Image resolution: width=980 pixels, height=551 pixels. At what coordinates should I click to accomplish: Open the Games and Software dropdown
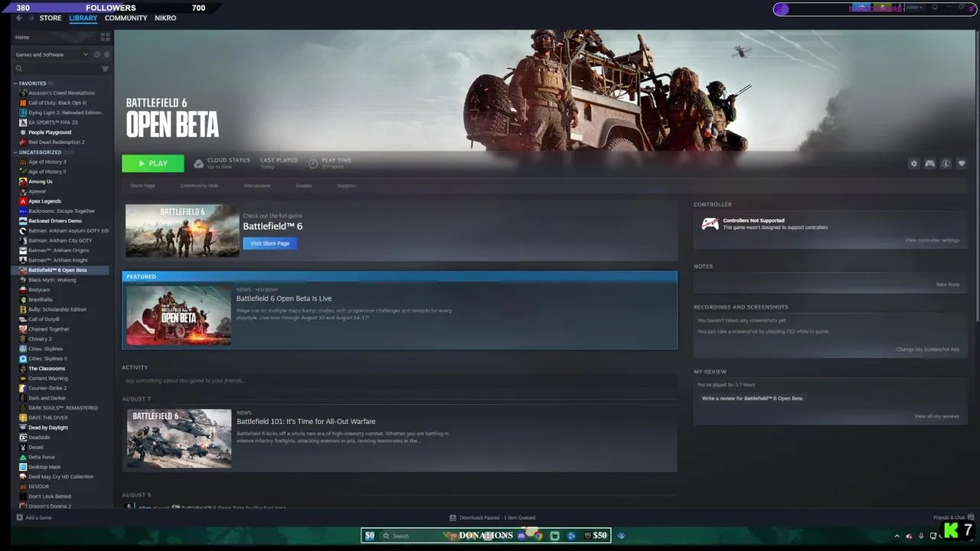(52, 54)
